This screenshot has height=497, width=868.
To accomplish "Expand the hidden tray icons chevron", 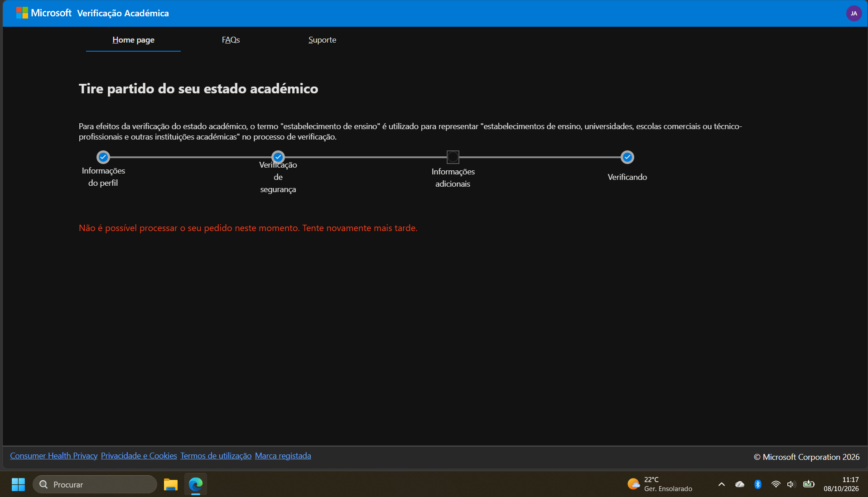I will click(x=722, y=484).
